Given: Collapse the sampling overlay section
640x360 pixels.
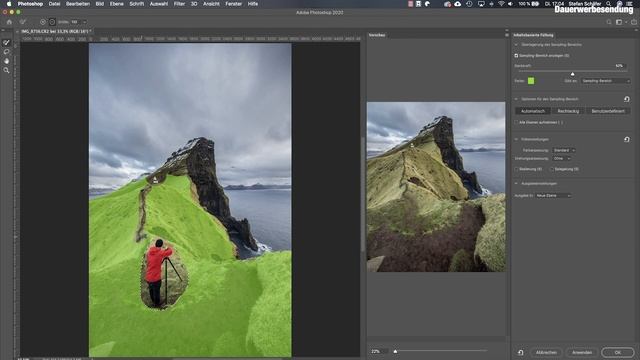Looking at the screenshot, I should click(516, 44).
